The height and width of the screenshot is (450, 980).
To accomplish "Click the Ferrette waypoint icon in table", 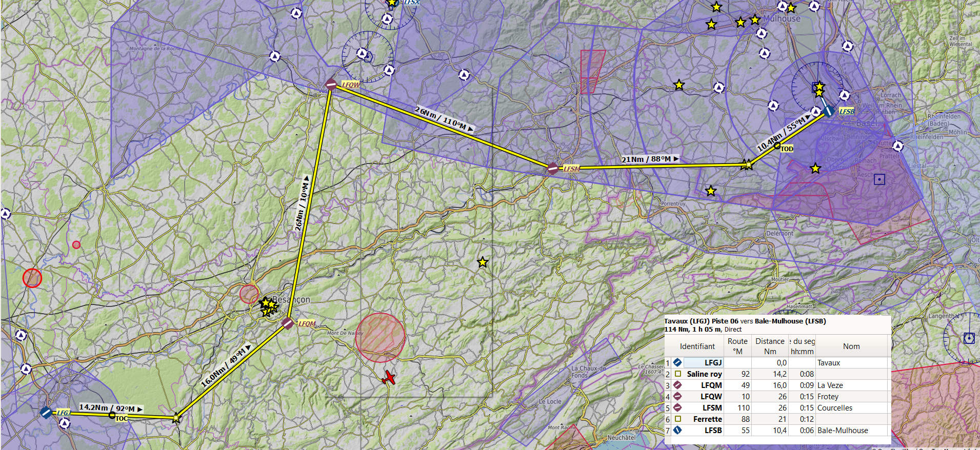I will click(x=678, y=419).
